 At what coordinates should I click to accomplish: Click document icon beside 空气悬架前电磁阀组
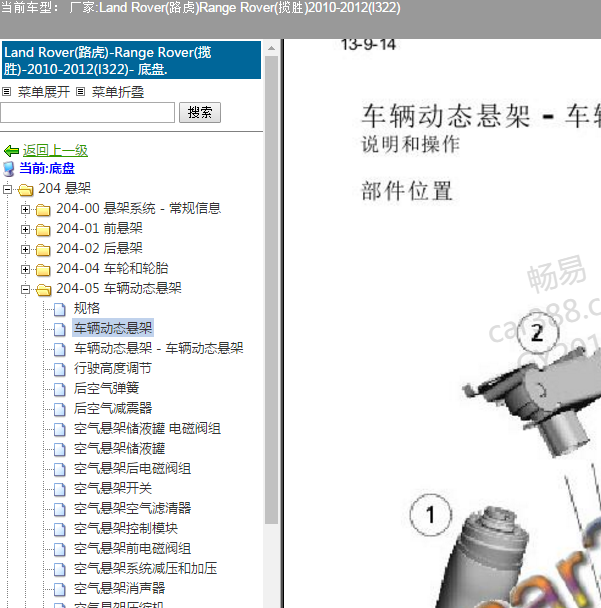59,549
